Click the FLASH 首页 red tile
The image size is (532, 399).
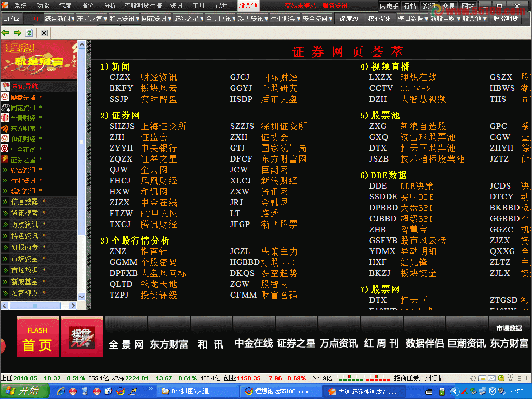click(37, 337)
